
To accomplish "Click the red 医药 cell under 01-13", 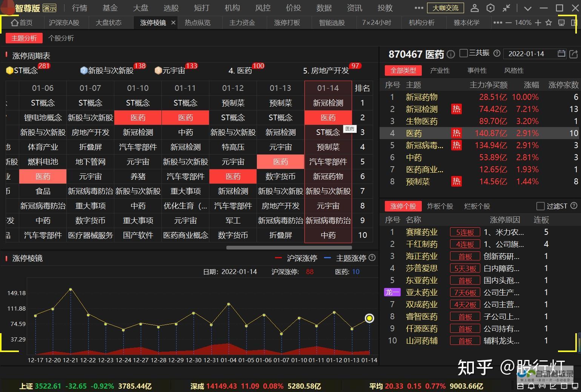I will tap(280, 162).
